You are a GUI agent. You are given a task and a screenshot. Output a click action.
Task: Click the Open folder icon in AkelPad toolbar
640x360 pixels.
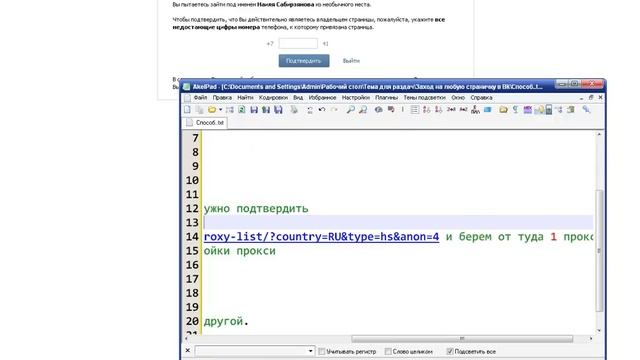point(211,110)
